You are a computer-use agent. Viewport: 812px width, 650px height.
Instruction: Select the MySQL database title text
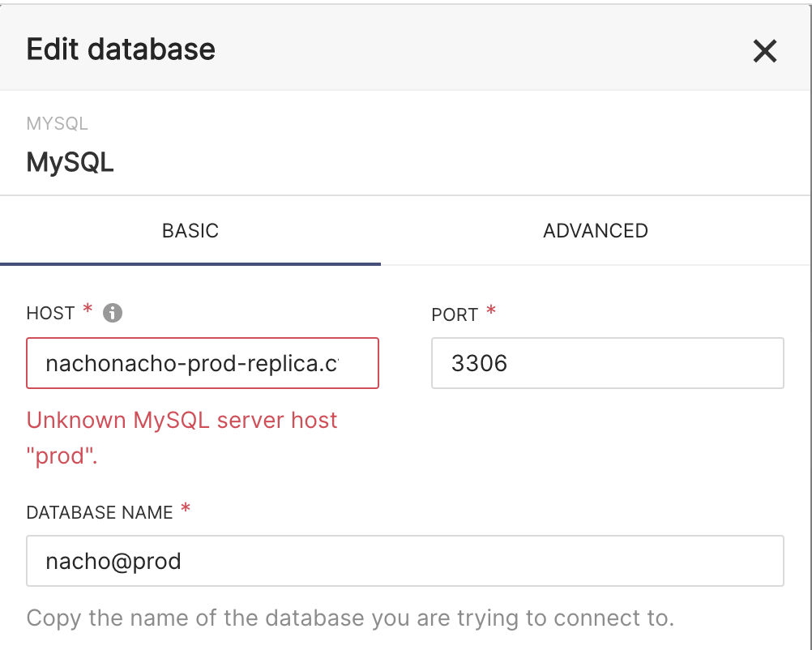pyautogui.click(x=70, y=162)
